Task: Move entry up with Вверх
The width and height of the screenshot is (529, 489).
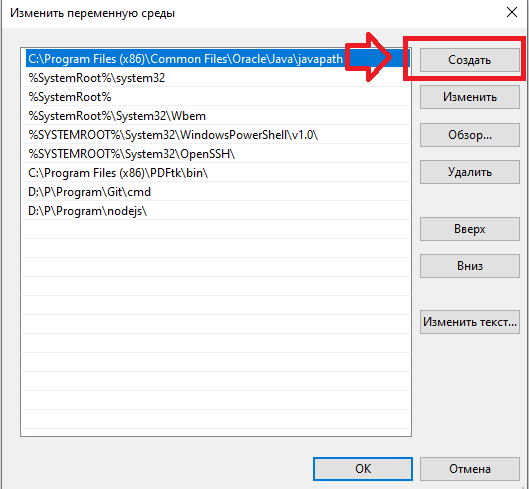Action: tap(470, 229)
